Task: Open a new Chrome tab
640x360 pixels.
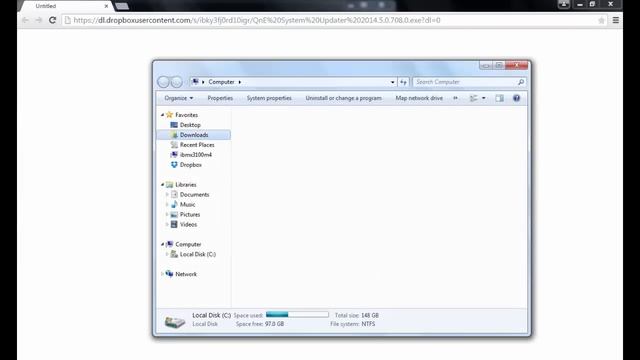Action: pyautogui.click(x=122, y=6)
